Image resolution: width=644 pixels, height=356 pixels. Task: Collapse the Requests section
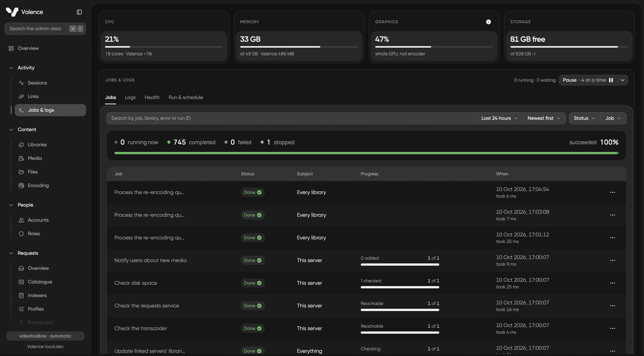[11, 253]
